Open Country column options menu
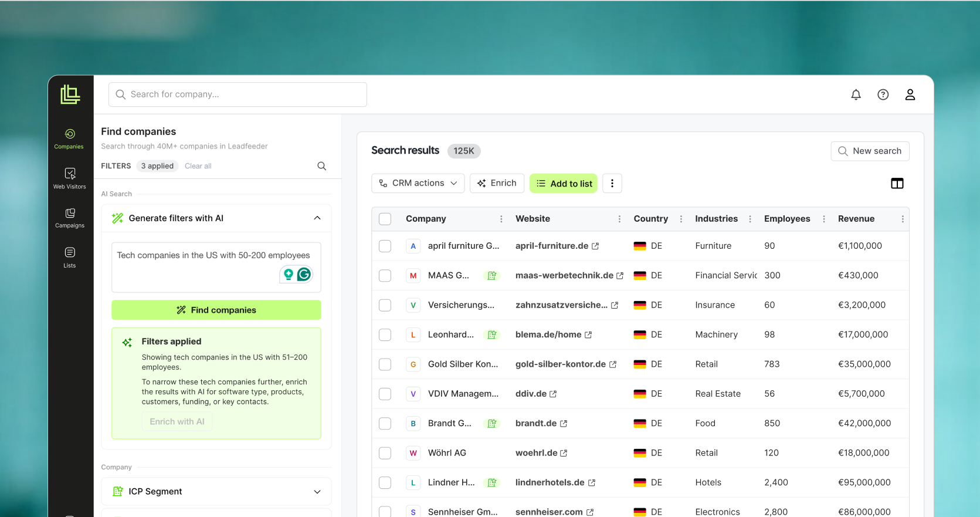 [x=681, y=219]
